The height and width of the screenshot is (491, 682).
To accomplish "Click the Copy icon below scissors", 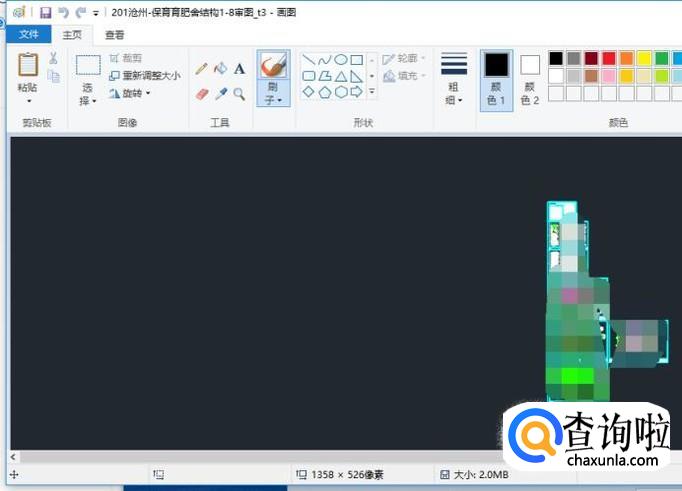I will coord(54,77).
